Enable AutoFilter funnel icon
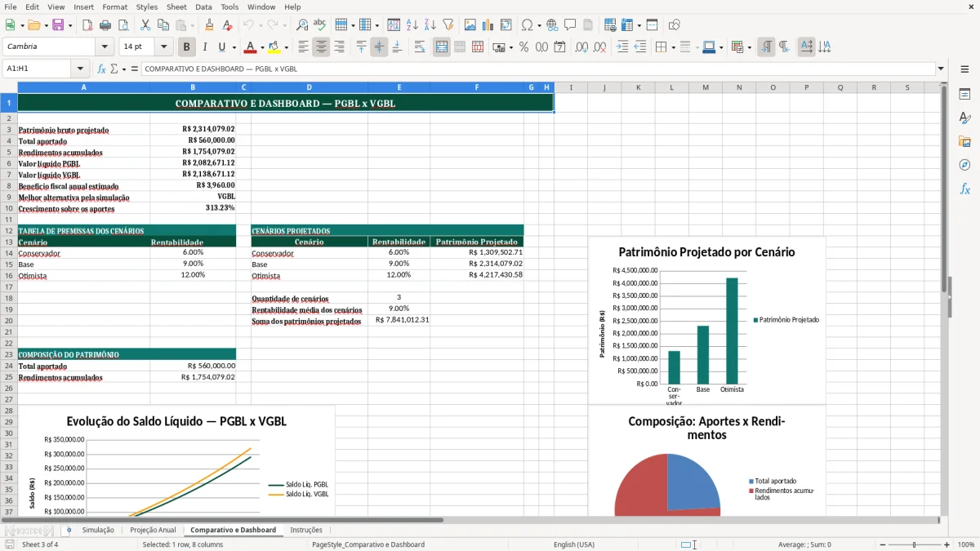This screenshot has width=980, height=551. coord(448,25)
